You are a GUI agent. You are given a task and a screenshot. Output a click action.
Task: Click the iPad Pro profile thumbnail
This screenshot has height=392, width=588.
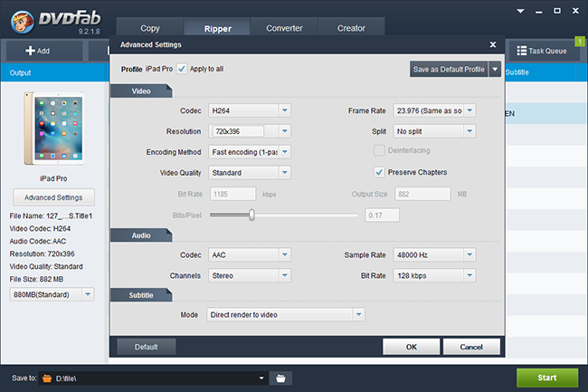pos(54,129)
